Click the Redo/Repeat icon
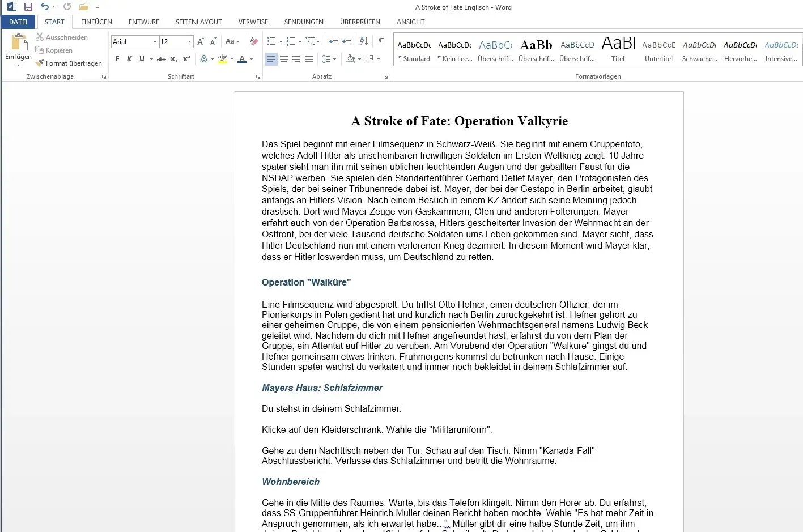This screenshot has height=532, width=803. (67, 7)
